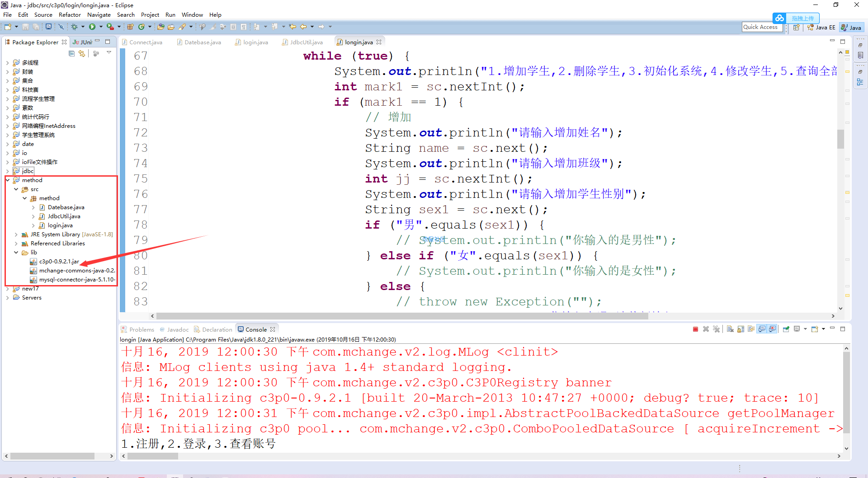
Task: Open the Declaration view tab
Action: [213, 330]
